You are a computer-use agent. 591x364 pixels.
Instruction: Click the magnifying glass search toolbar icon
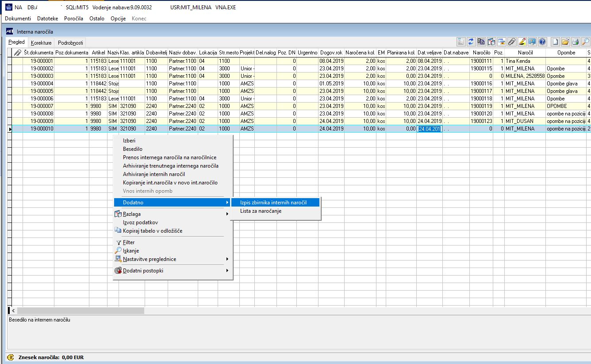pyautogui.click(x=585, y=42)
